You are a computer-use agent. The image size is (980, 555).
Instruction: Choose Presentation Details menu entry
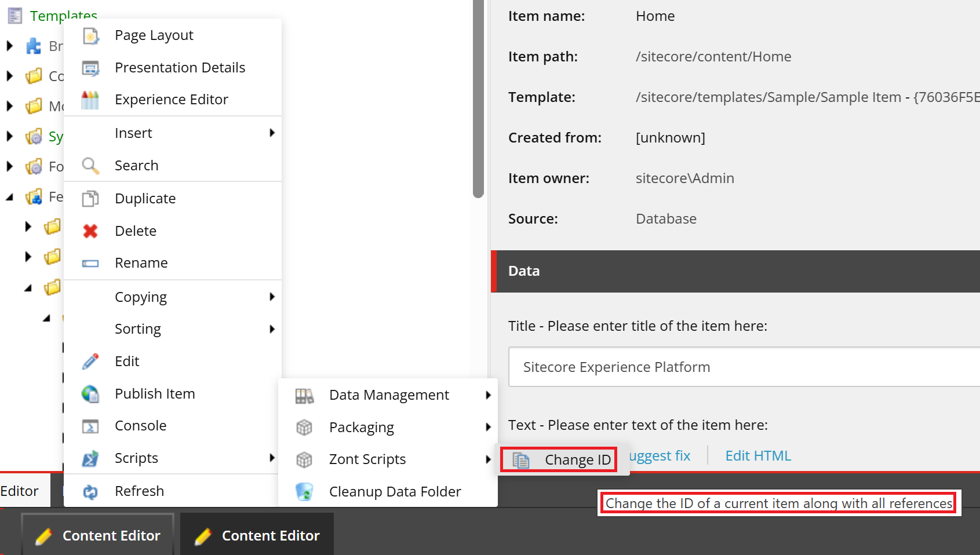(x=172, y=68)
